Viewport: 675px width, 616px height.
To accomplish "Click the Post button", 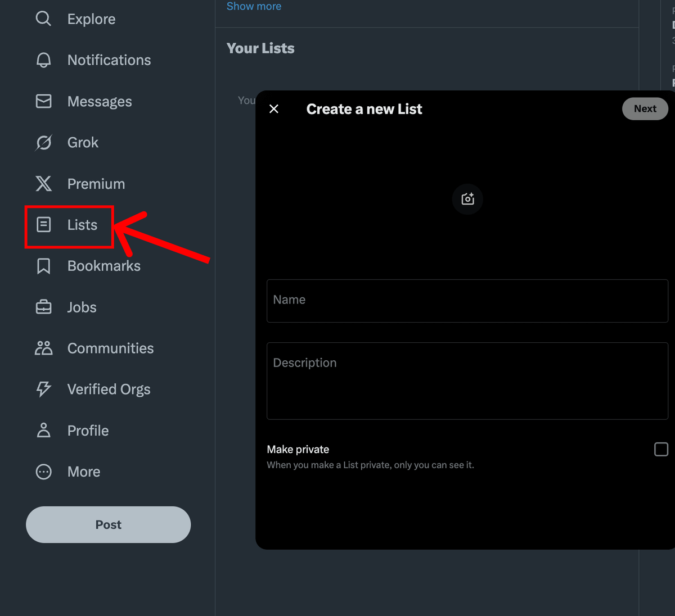I will pos(108,524).
